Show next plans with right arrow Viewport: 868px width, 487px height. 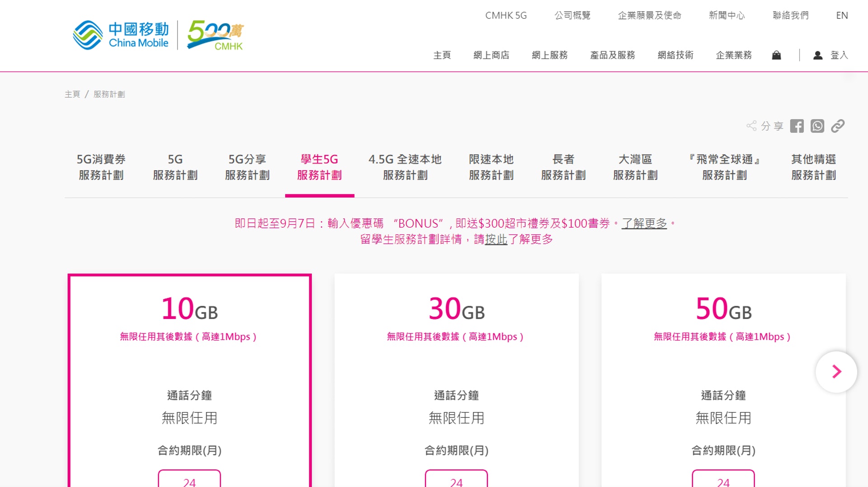click(x=836, y=372)
